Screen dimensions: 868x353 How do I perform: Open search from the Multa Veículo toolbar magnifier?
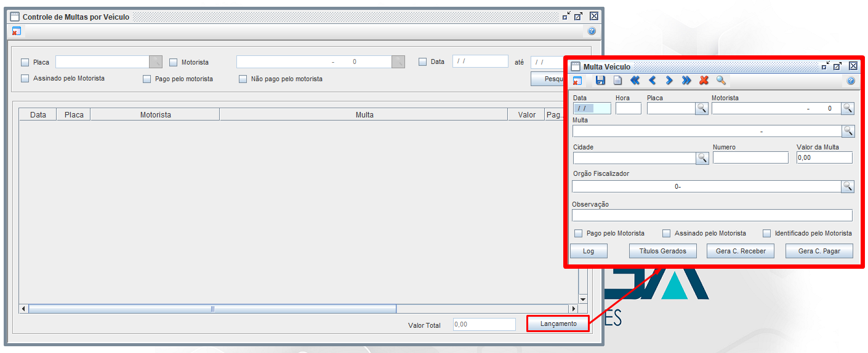[721, 81]
